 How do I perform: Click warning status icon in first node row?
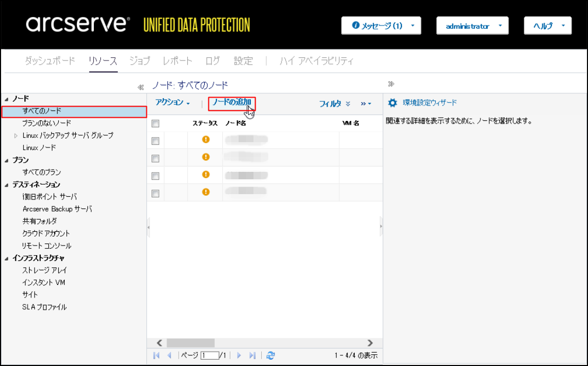pyautogui.click(x=206, y=140)
